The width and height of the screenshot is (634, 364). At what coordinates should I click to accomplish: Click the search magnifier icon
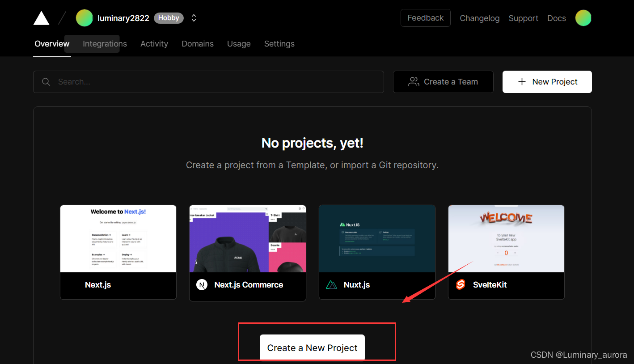46,82
